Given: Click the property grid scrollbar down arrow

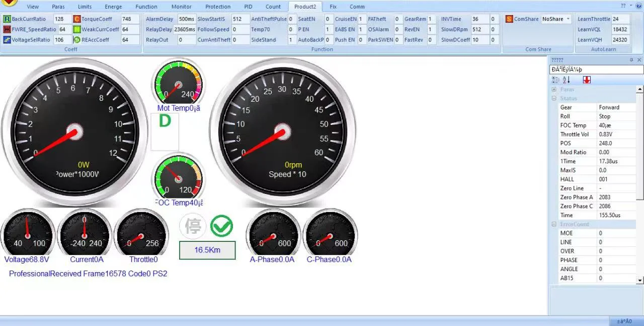Looking at the screenshot, I should (x=640, y=280).
